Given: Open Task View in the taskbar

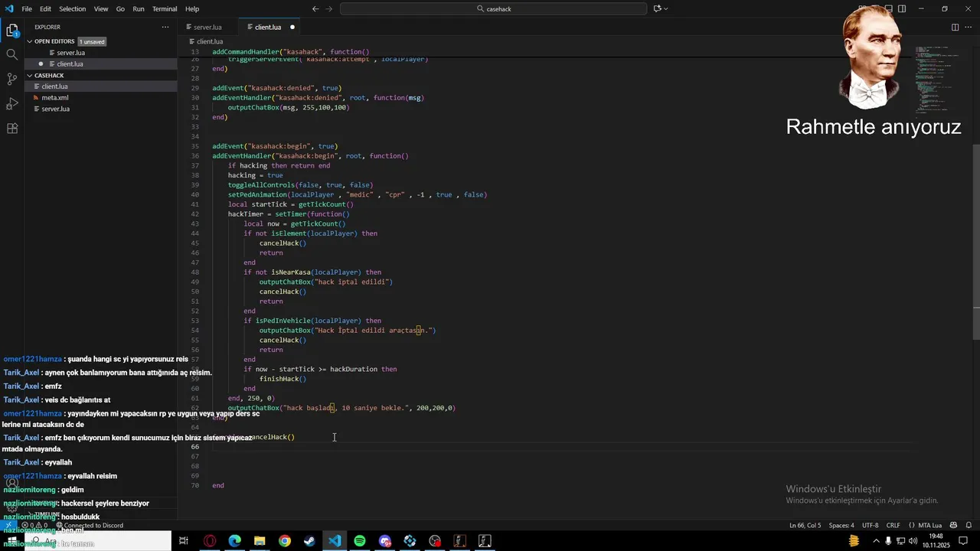Looking at the screenshot, I should pos(184,541).
